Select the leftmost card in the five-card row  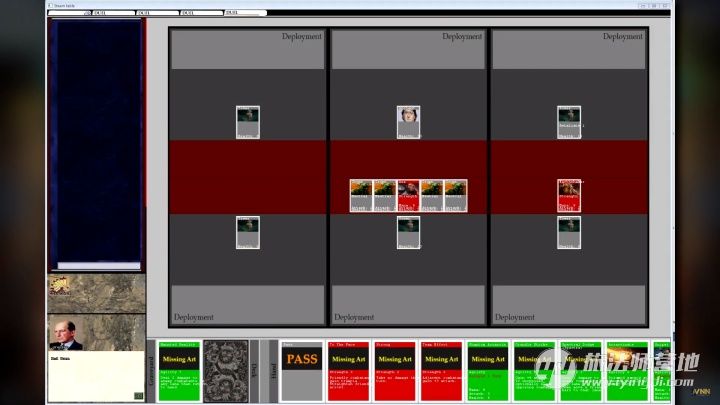pos(361,195)
